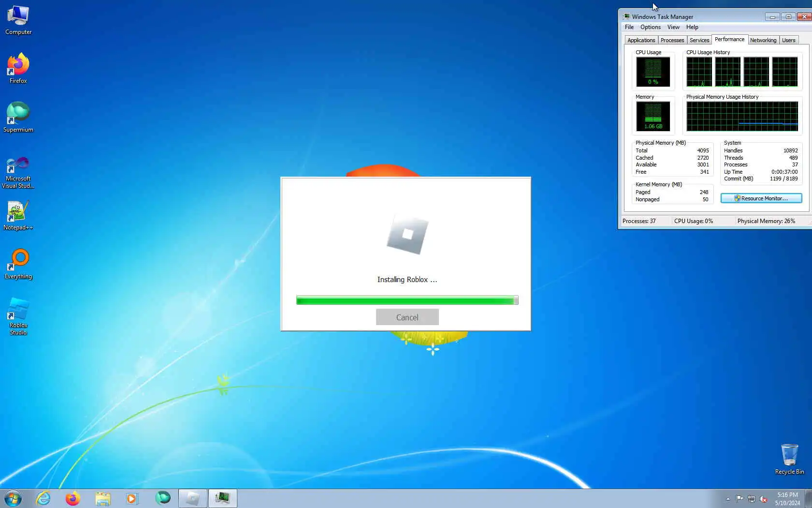This screenshot has height=508, width=812.
Task: Open the Options menu in Task Manager
Action: [651, 27]
